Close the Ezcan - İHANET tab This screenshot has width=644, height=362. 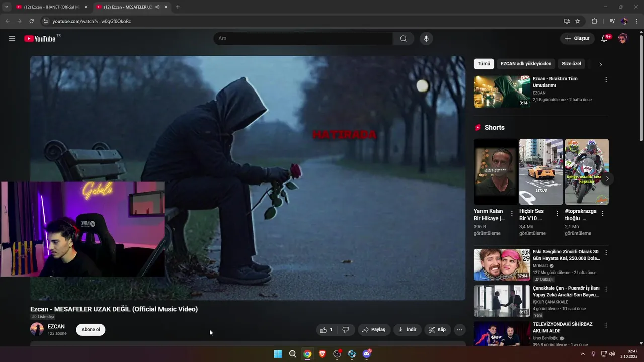point(86,7)
